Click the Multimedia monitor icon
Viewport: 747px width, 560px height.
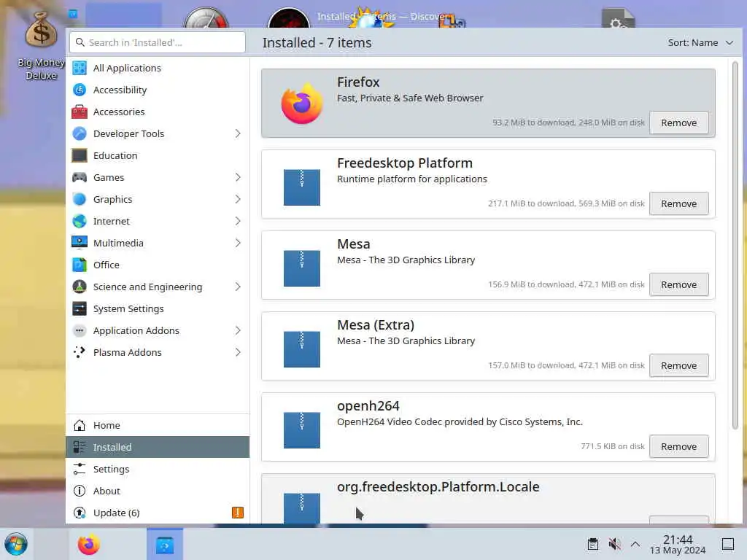pyautogui.click(x=80, y=243)
